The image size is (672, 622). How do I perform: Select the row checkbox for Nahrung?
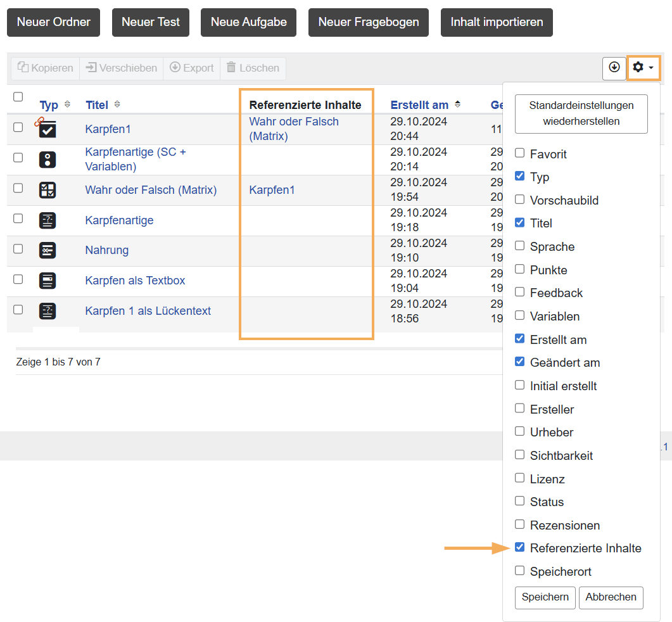[x=18, y=249]
